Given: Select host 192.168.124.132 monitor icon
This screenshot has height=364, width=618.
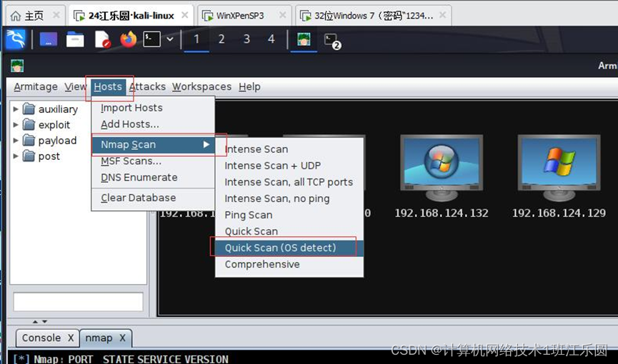Looking at the screenshot, I should [442, 168].
